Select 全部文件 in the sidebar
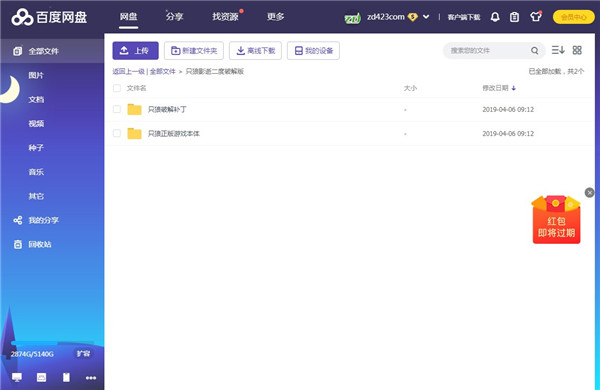Screen dimensions: 600x390 (52, 51)
